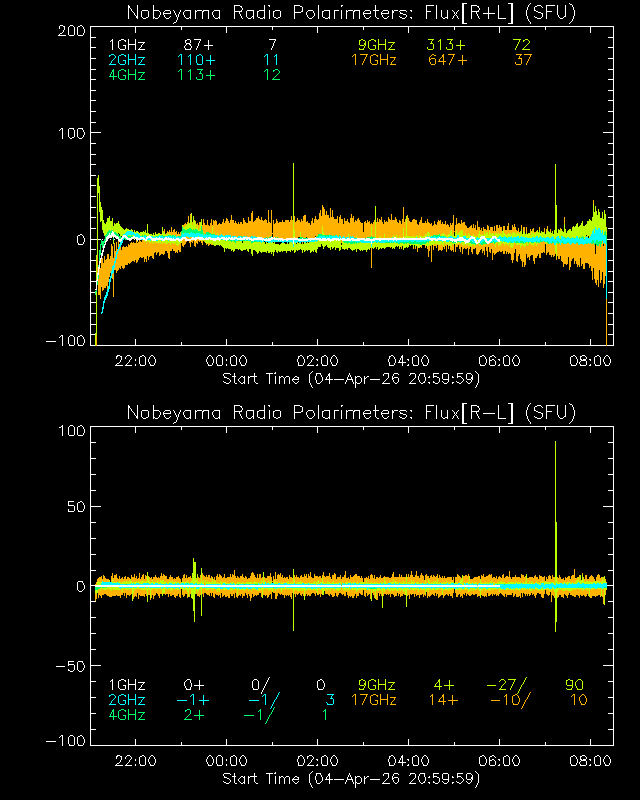The height and width of the screenshot is (800, 640).
Task: Click the 90 value in bottom plot legend
Action: (574, 685)
